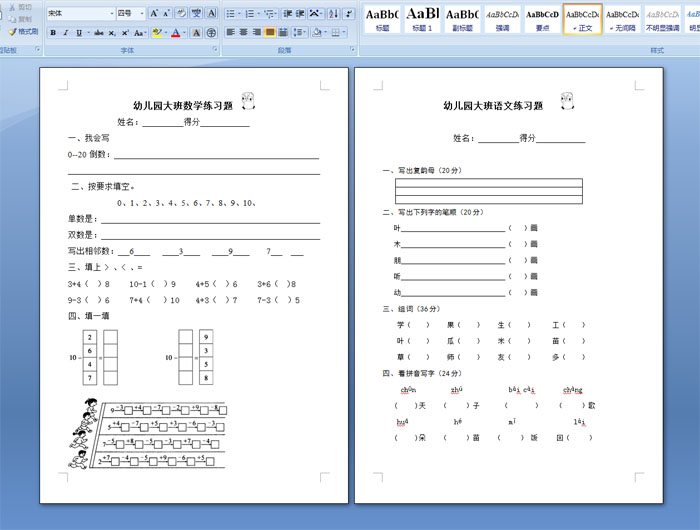The image size is (700, 530).
Task: Apply the 要点 style
Action: click(542, 19)
